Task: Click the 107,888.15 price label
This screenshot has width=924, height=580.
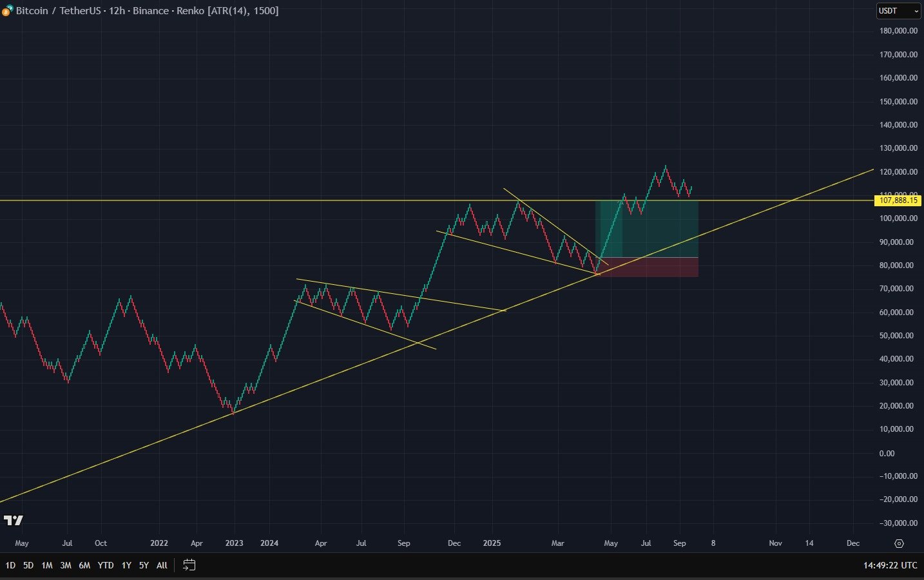Action: pyautogui.click(x=898, y=200)
